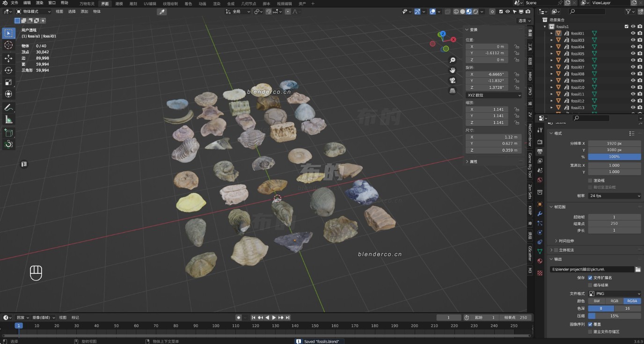644x344 pixels.
Task: Switch to rendered viewport shading
Action: click(476, 12)
